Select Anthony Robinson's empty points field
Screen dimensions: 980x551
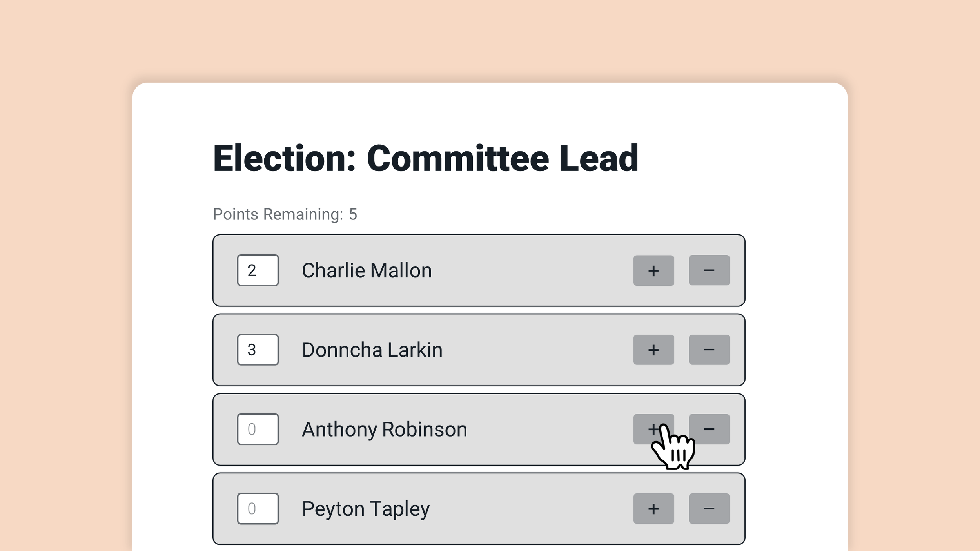(258, 429)
